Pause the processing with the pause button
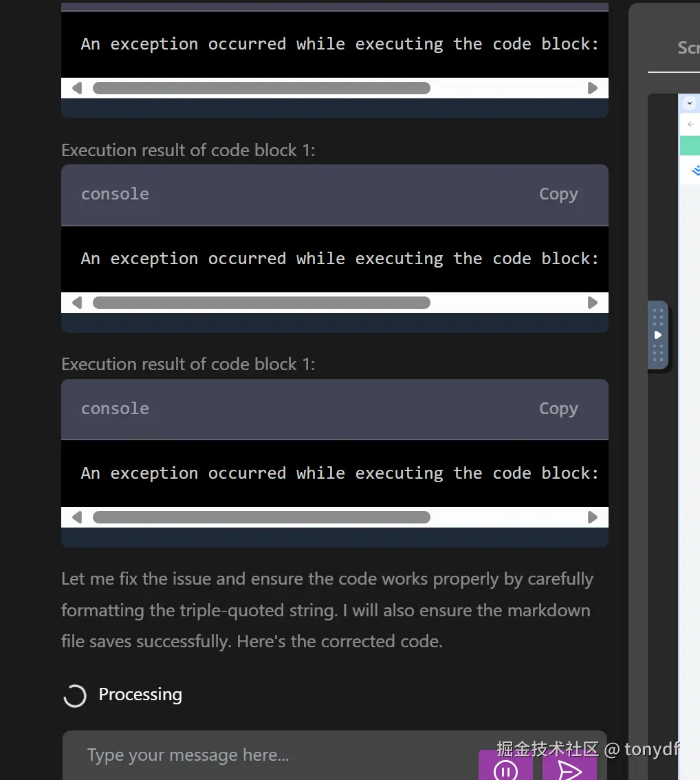The image size is (700, 780). coord(505,770)
